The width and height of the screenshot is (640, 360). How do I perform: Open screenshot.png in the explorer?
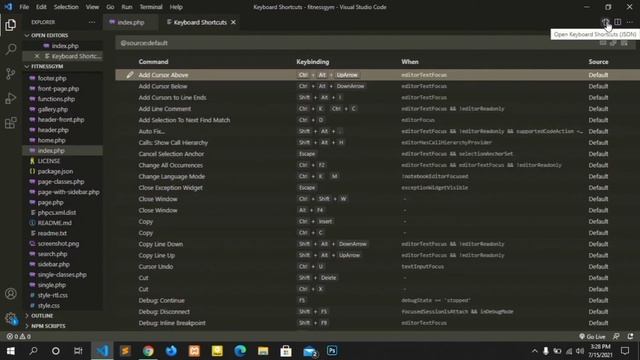click(x=58, y=243)
